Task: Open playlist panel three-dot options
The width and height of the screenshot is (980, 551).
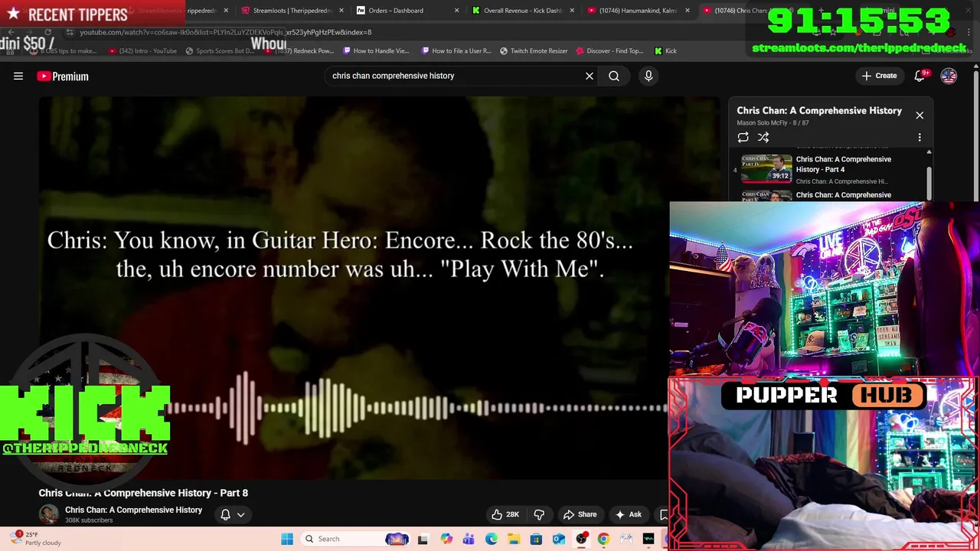Action: (x=920, y=137)
